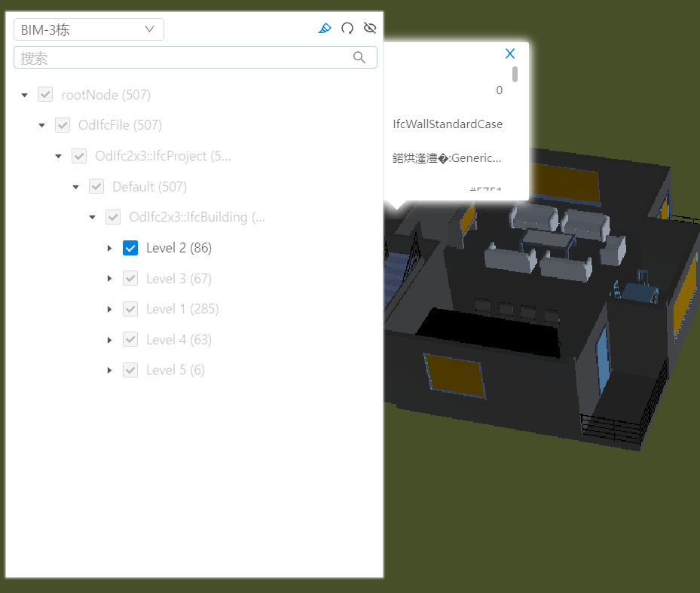
Task: Expand the Level 2 tree node
Action: point(109,248)
